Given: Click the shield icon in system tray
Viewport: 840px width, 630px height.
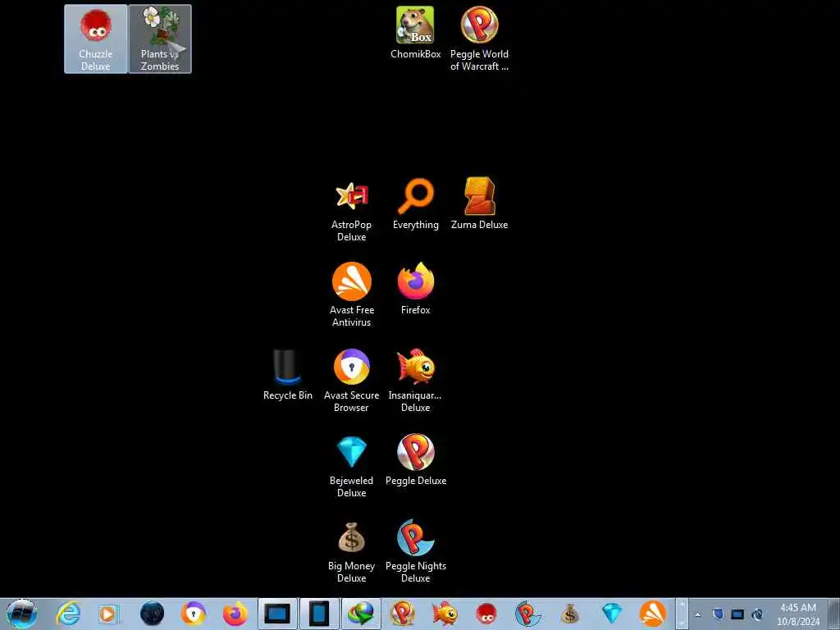Looking at the screenshot, I should 718,614.
